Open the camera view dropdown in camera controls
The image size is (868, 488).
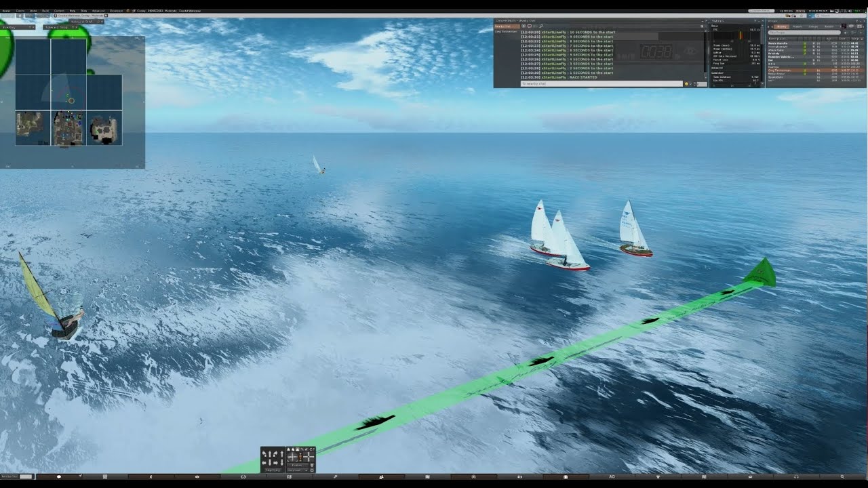(298, 470)
